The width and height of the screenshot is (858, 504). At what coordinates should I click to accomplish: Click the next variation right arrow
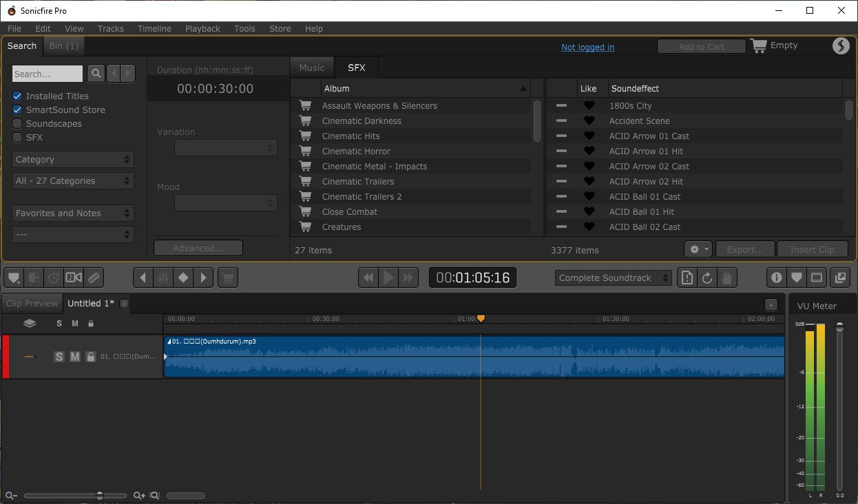[x=203, y=277]
